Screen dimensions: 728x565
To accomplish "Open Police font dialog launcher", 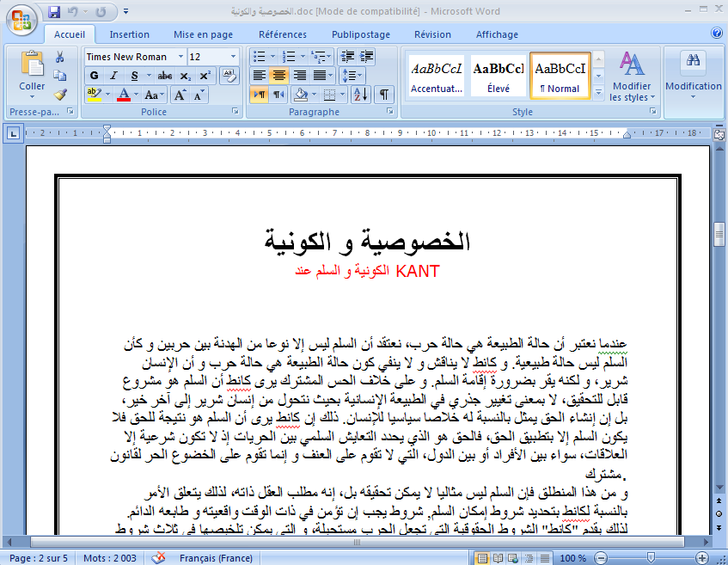I will [236, 111].
